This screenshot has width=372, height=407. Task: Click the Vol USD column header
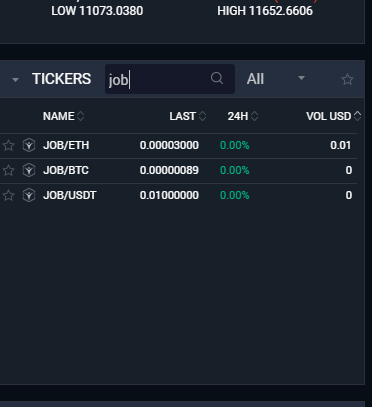click(x=329, y=116)
